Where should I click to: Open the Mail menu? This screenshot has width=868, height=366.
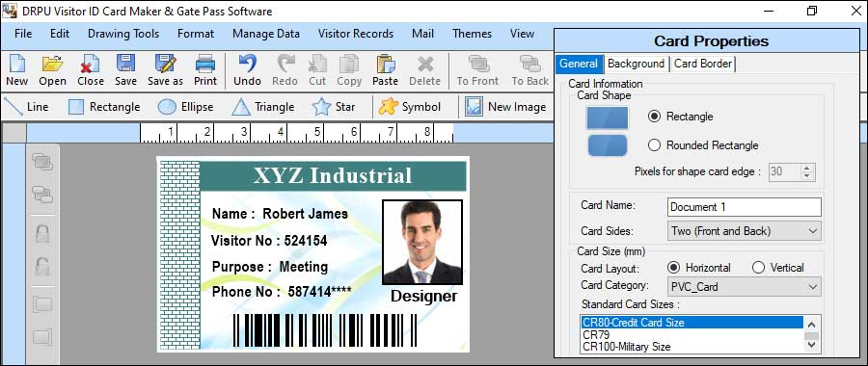[x=423, y=34]
